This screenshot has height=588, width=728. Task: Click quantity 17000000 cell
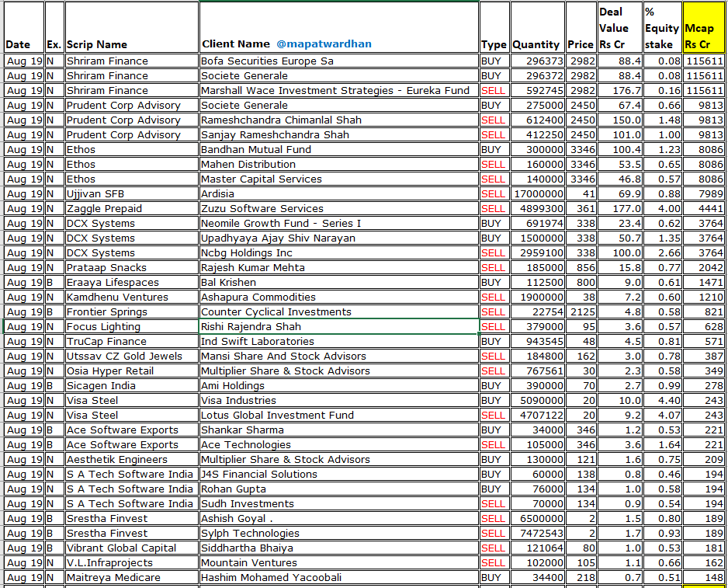coord(538,194)
